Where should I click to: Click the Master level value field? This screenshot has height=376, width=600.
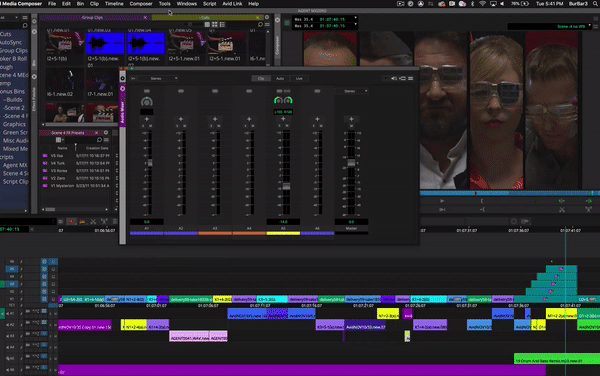(x=351, y=222)
